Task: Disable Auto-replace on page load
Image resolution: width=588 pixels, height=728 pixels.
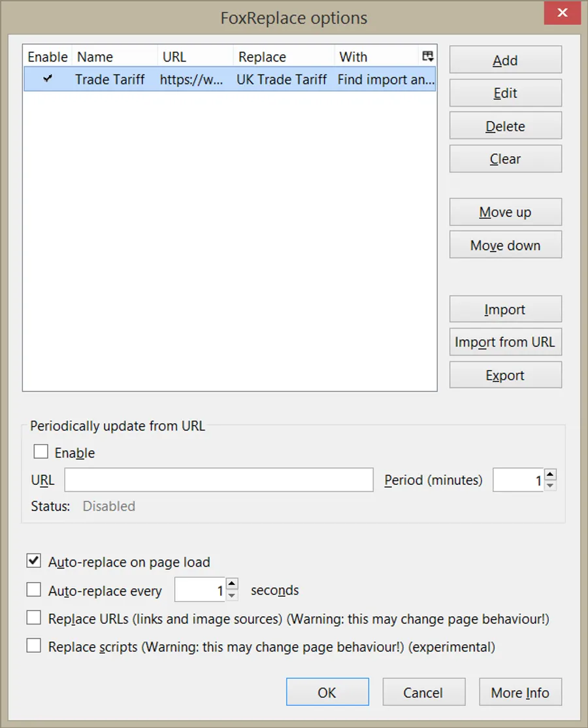Action: point(33,561)
